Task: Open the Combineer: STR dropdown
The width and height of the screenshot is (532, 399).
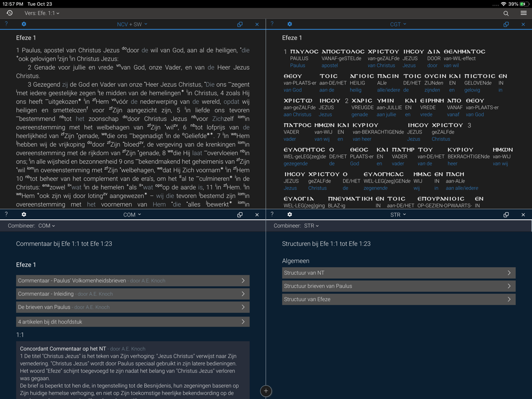Action: click(x=311, y=226)
